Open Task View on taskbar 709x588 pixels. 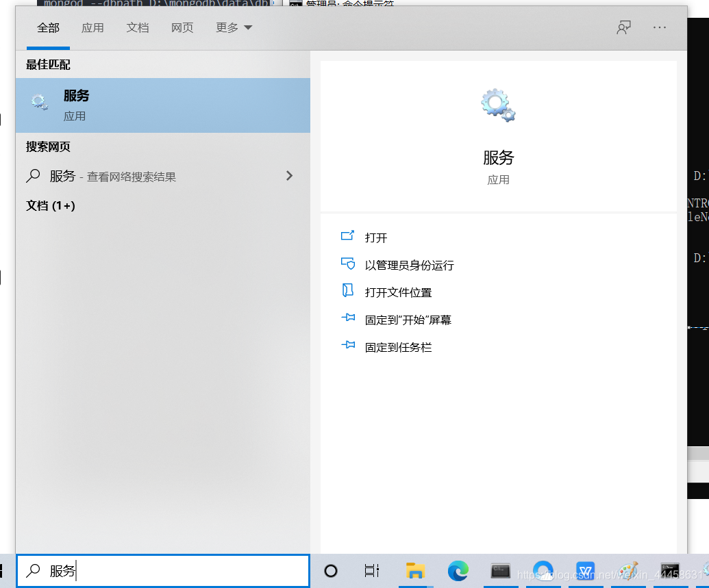tap(372, 571)
